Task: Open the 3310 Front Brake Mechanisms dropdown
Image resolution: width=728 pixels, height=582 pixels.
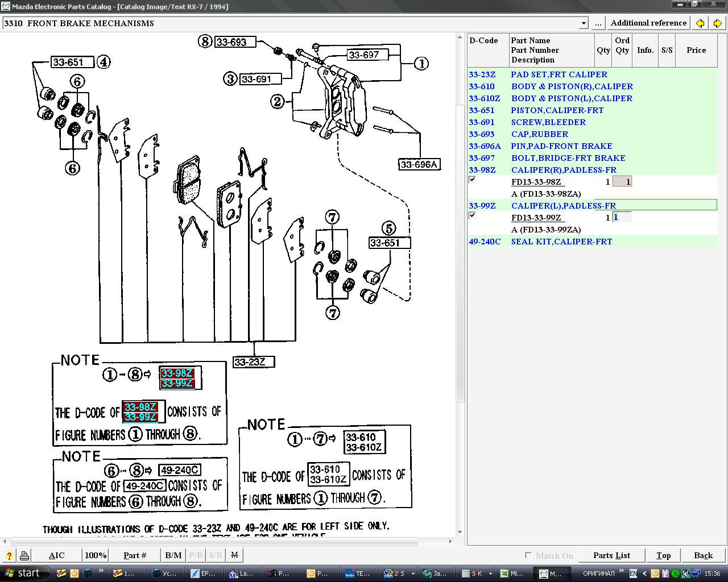Action: click(583, 23)
